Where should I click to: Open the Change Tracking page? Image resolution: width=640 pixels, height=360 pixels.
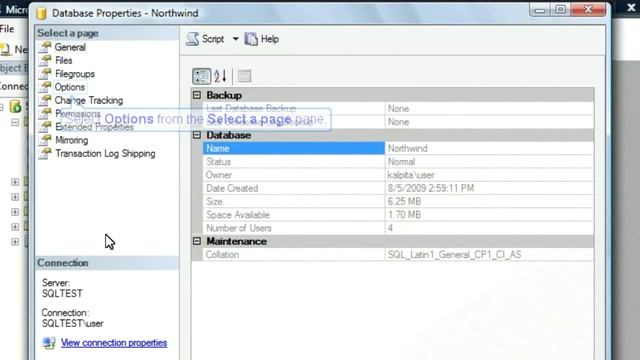(x=89, y=100)
